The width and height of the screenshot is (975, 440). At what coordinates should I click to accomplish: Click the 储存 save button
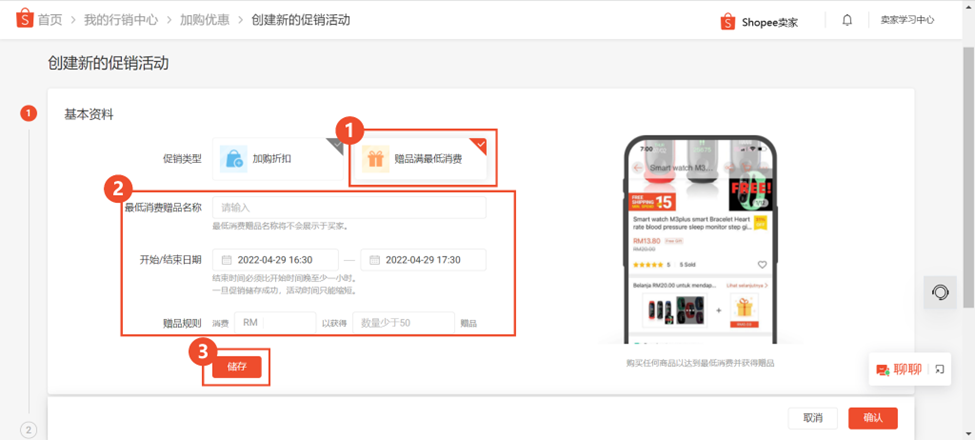(x=236, y=367)
